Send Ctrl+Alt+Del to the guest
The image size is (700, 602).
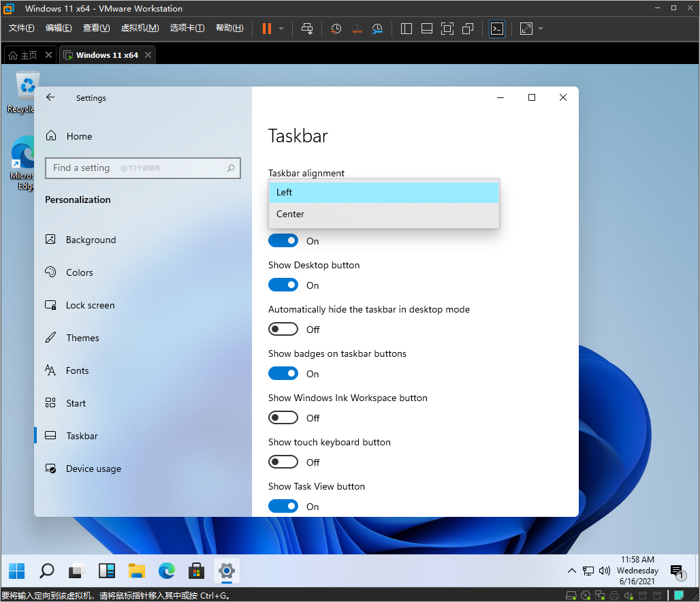pos(307,29)
